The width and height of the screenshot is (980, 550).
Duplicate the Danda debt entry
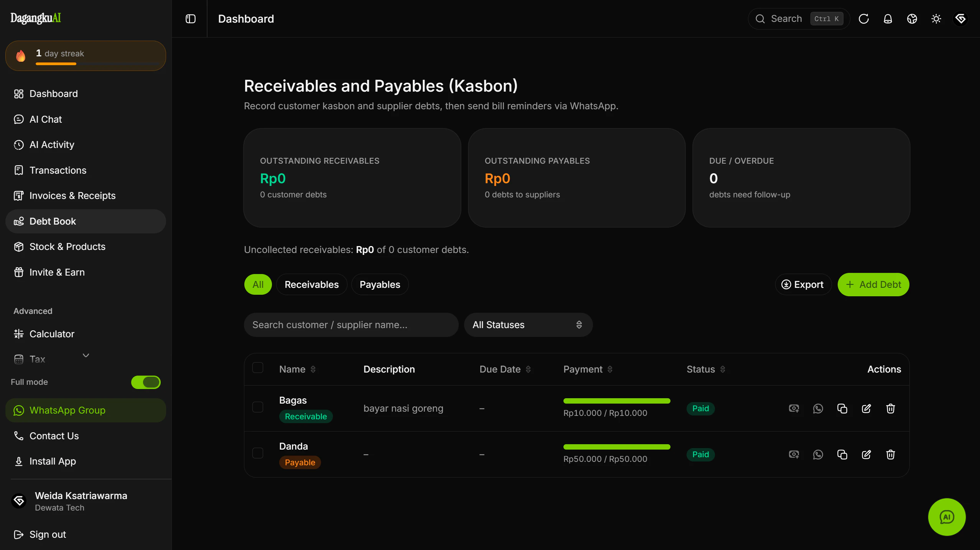click(842, 454)
